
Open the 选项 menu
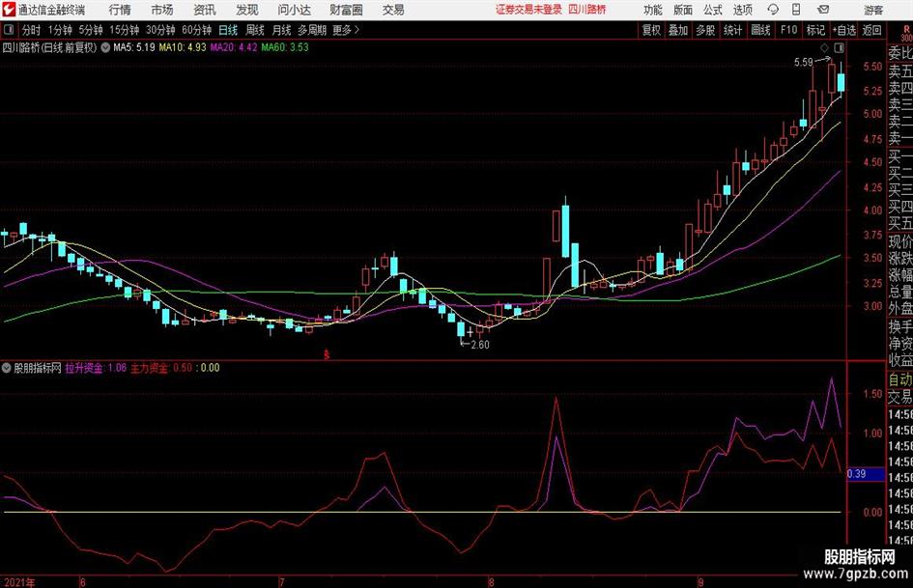pyautogui.click(x=742, y=10)
